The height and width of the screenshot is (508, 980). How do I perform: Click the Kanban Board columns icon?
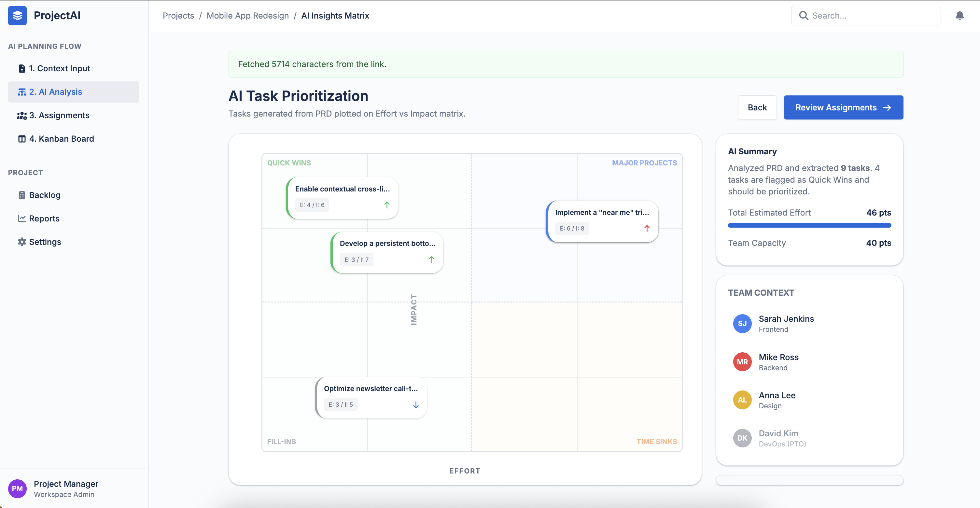coord(22,139)
